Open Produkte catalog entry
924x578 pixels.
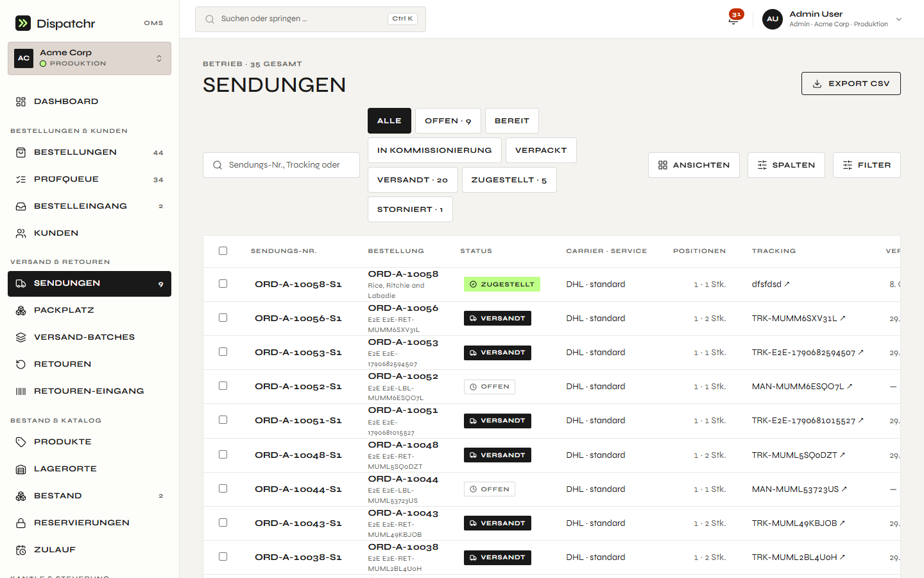(x=89, y=442)
